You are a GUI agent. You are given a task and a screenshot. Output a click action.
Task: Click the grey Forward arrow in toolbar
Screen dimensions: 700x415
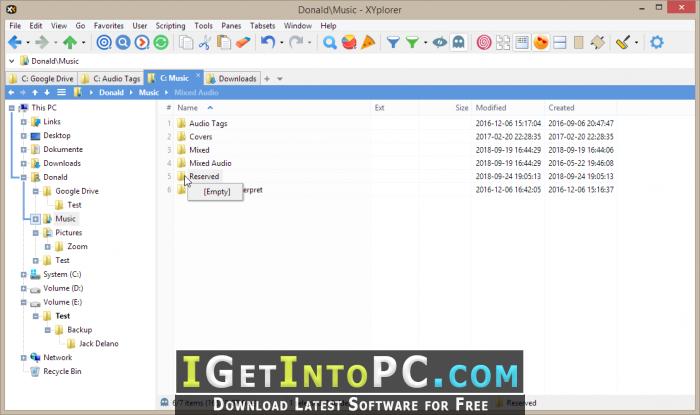[x=42, y=42]
